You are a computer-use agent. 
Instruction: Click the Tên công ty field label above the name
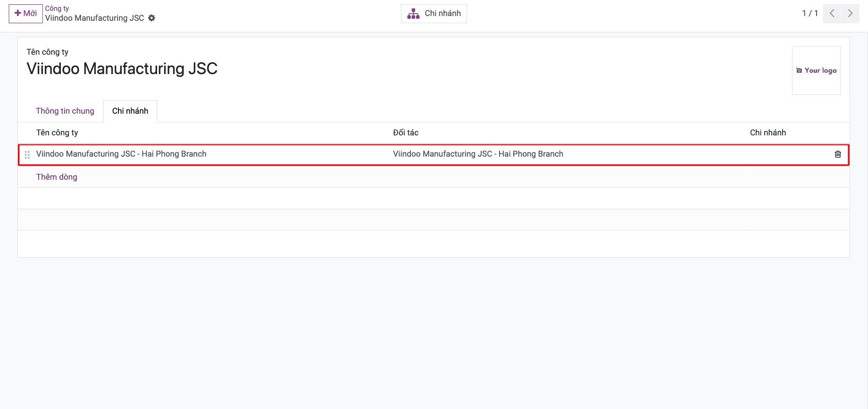pyautogui.click(x=47, y=52)
